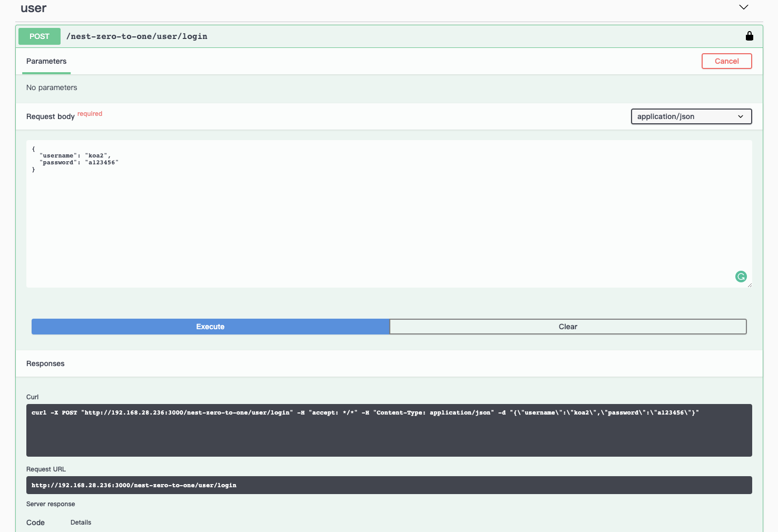Collapse the user section chevron
Screen dimensions: 778x532
[x=743, y=7]
